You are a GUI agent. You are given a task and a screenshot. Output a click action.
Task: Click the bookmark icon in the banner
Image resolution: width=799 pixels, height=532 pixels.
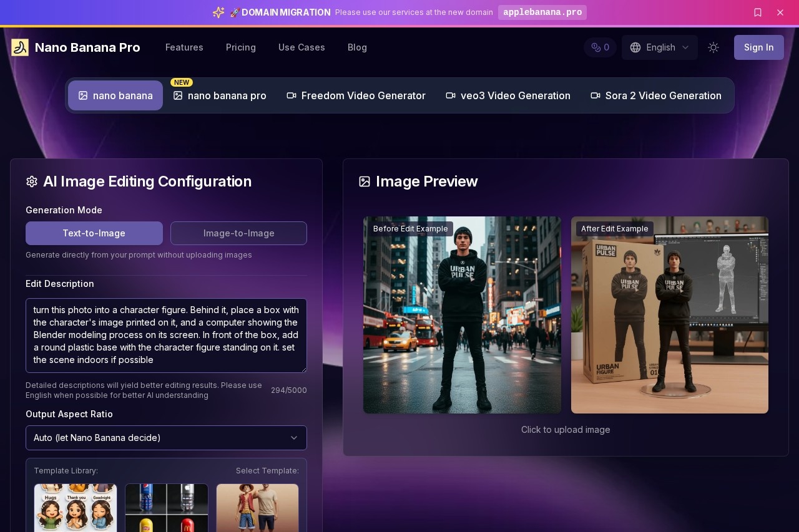[758, 12]
